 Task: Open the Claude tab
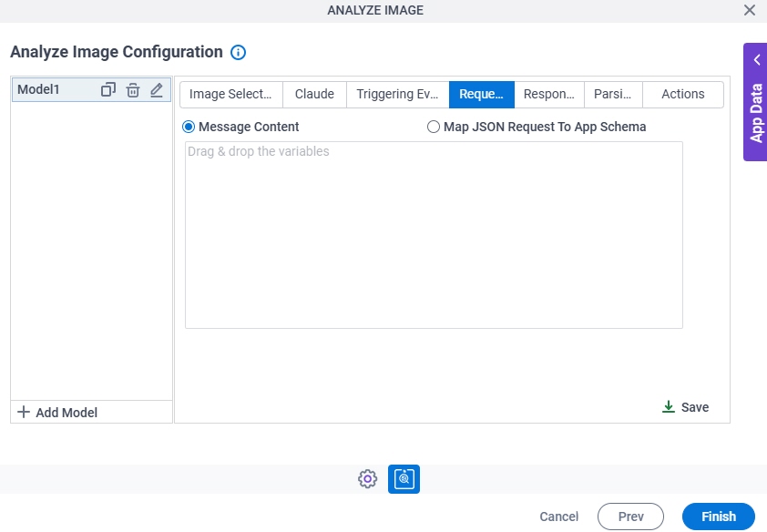click(314, 95)
